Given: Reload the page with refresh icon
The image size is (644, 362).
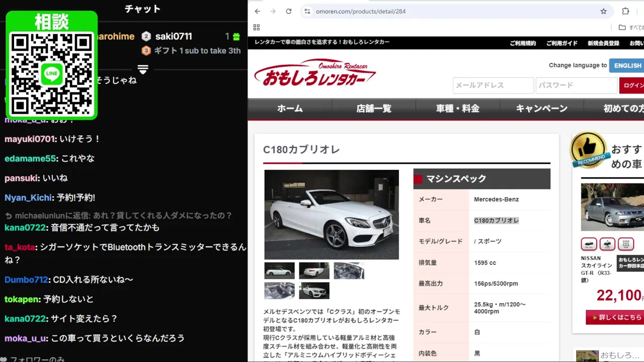Looking at the screenshot, I should (289, 11).
